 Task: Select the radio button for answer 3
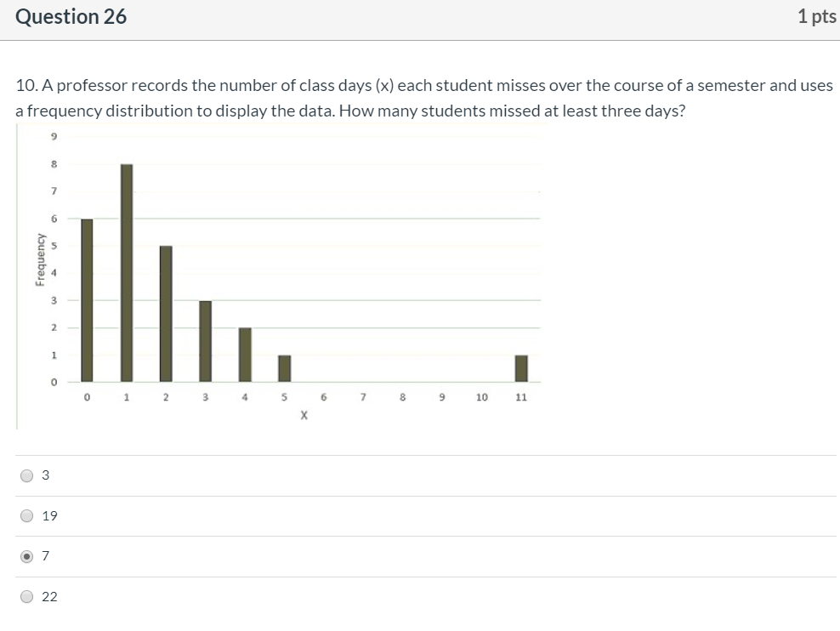[26, 475]
